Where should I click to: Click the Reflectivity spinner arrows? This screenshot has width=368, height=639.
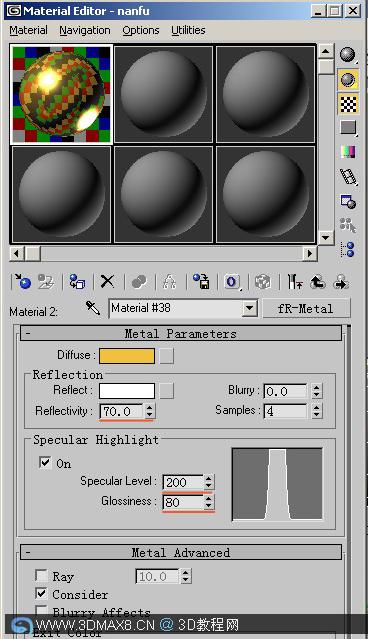coord(150,411)
